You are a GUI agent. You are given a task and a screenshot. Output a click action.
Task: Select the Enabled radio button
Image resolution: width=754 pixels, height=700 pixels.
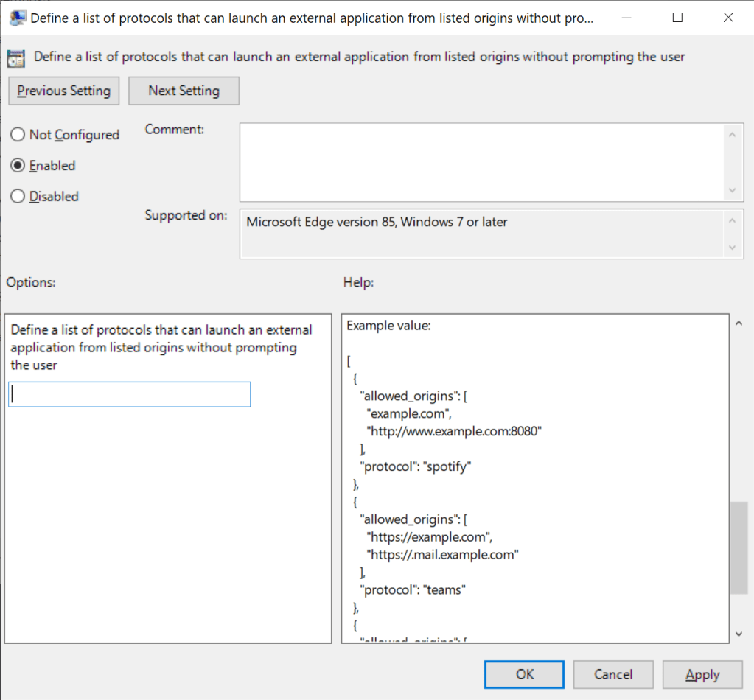[17, 166]
